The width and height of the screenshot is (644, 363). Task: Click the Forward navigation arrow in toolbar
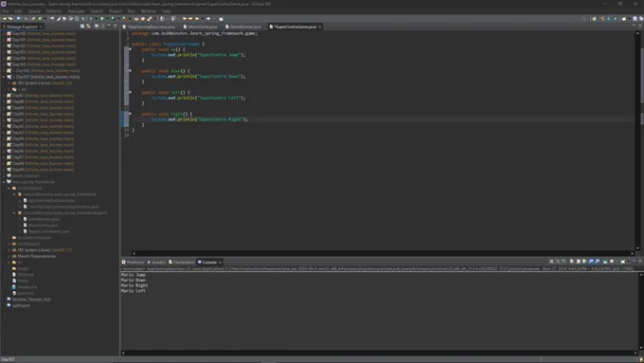(208, 19)
